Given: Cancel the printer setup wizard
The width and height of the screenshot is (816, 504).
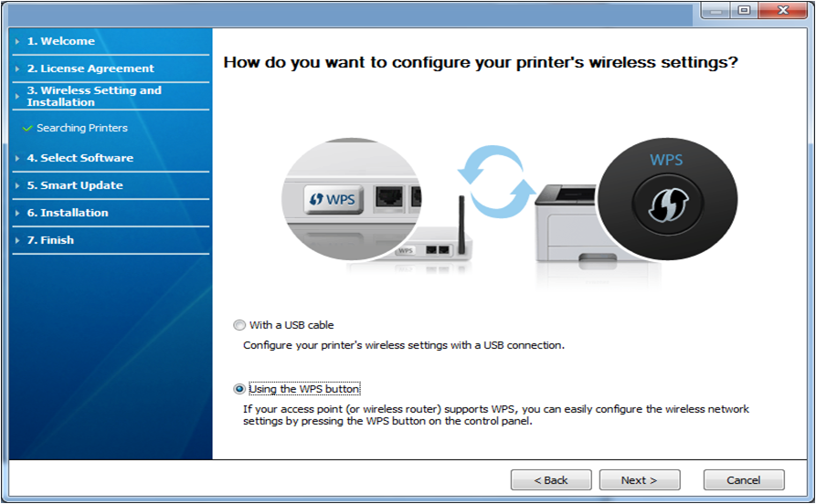Looking at the screenshot, I should click(x=743, y=480).
